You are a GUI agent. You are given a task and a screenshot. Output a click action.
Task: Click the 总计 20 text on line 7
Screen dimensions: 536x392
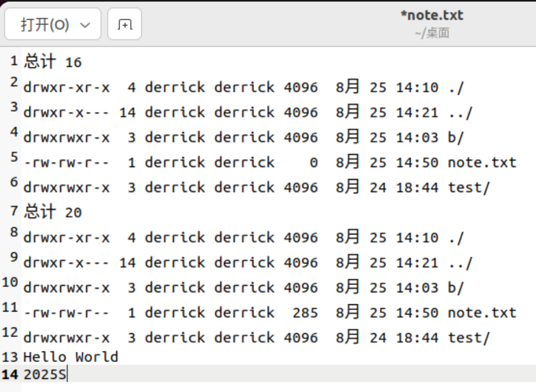(53, 212)
